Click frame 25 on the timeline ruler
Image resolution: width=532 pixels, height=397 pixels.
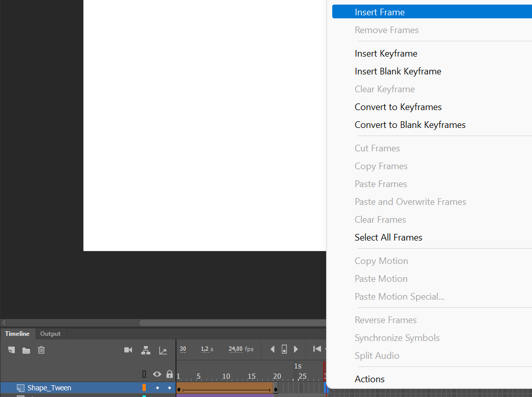click(x=302, y=376)
